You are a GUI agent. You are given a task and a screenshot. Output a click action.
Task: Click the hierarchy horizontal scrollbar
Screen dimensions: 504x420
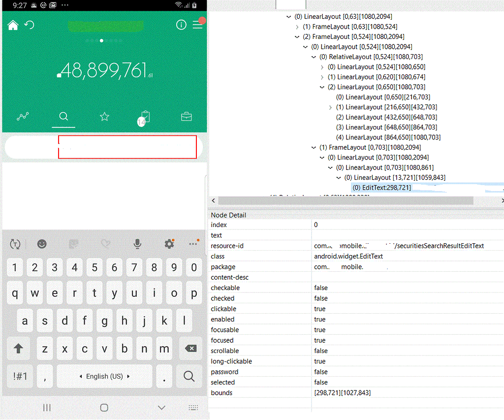coord(346,201)
